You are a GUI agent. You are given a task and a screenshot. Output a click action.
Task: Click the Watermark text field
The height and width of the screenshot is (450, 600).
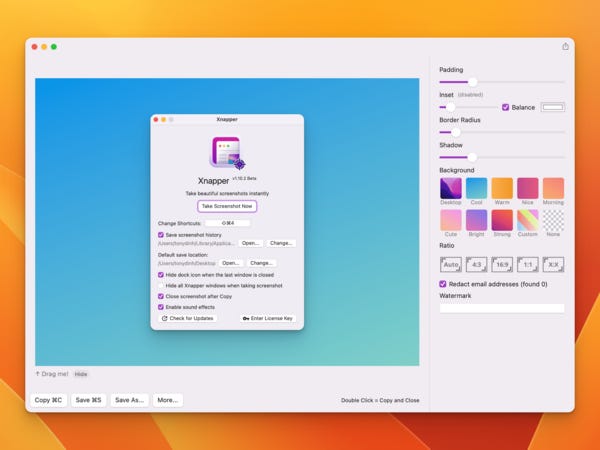tap(502, 308)
